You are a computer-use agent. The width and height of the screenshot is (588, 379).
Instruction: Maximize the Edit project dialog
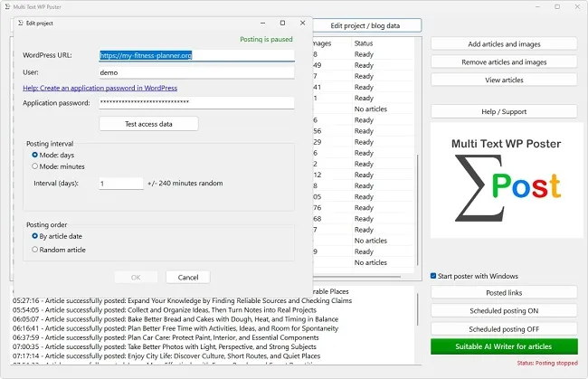[282, 23]
